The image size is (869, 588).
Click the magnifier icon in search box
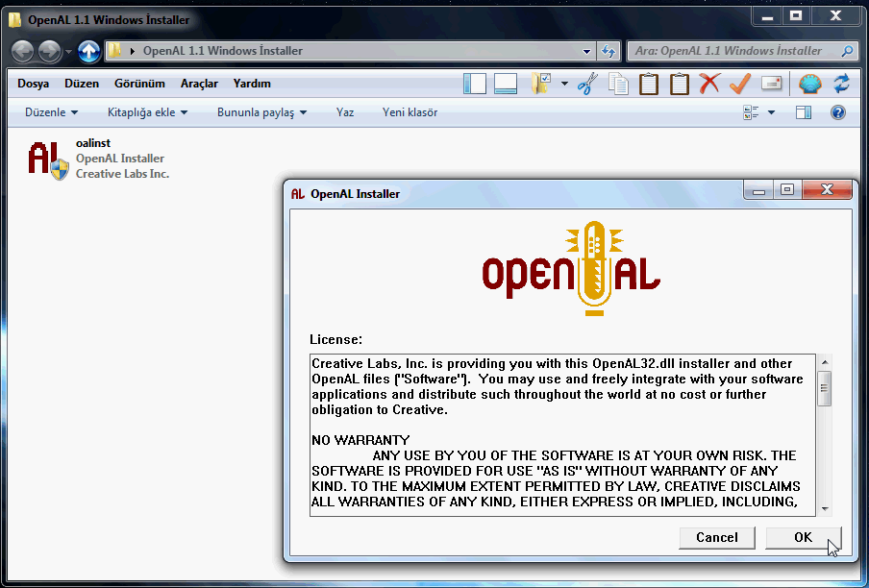click(x=847, y=51)
